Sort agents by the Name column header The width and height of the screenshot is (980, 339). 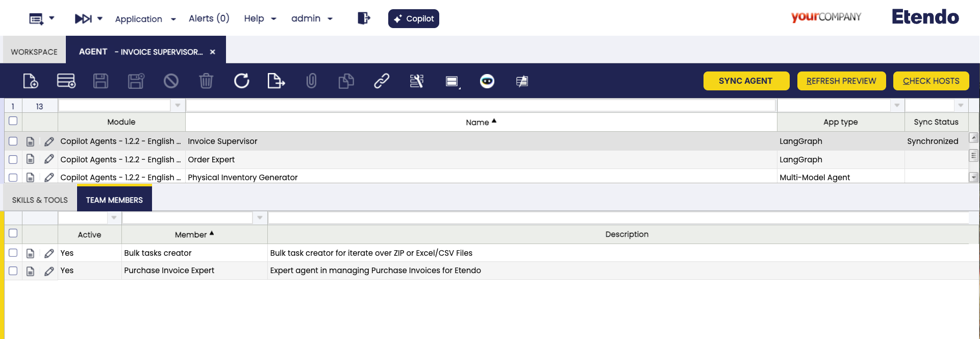coord(481,122)
